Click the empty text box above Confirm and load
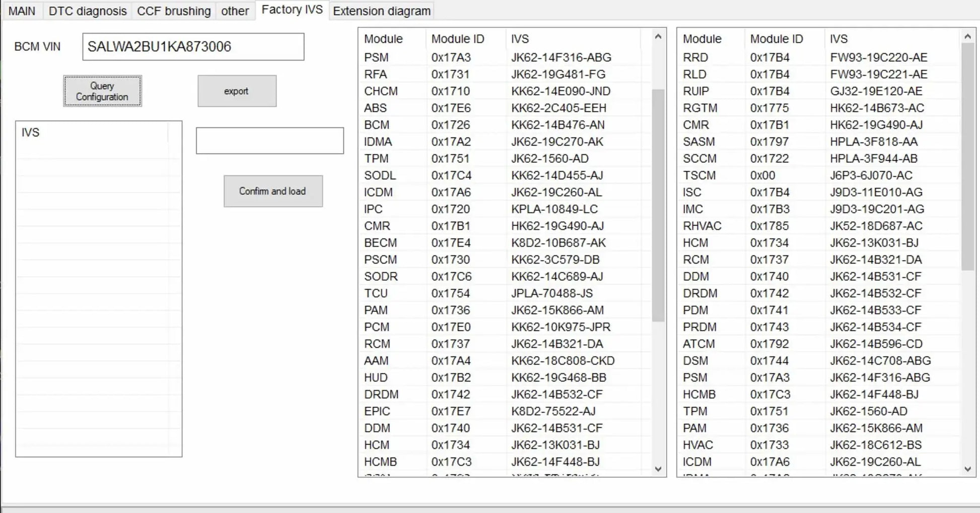980x513 pixels. [x=269, y=141]
